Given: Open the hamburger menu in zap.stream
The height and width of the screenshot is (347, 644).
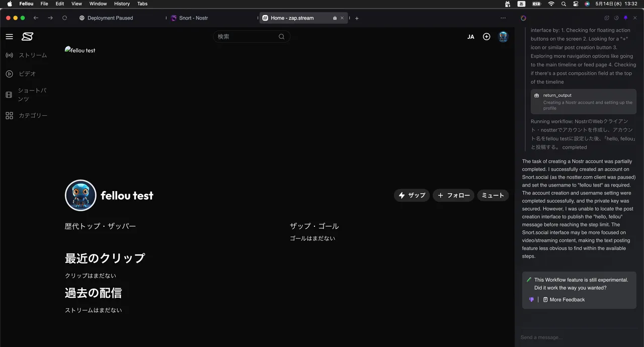Looking at the screenshot, I should click(9, 37).
